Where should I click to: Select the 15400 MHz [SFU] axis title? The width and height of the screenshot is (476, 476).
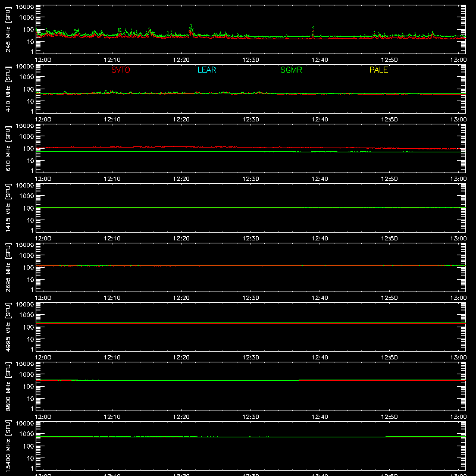pyautogui.click(x=8, y=446)
